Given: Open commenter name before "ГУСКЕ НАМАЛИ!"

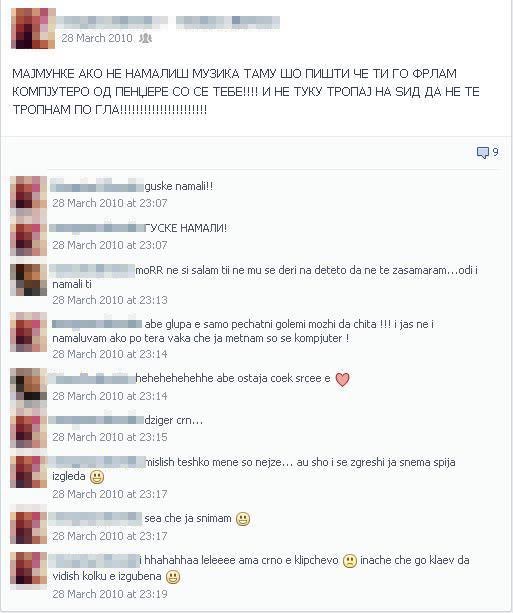Looking at the screenshot, I should pyautogui.click(x=97, y=228).
